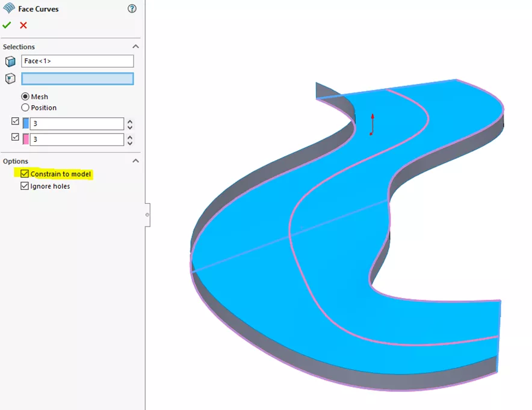The width and height of the screenshot is (532, 410).
Task: Click the face selection cube icon
Action: pos(9,61)
